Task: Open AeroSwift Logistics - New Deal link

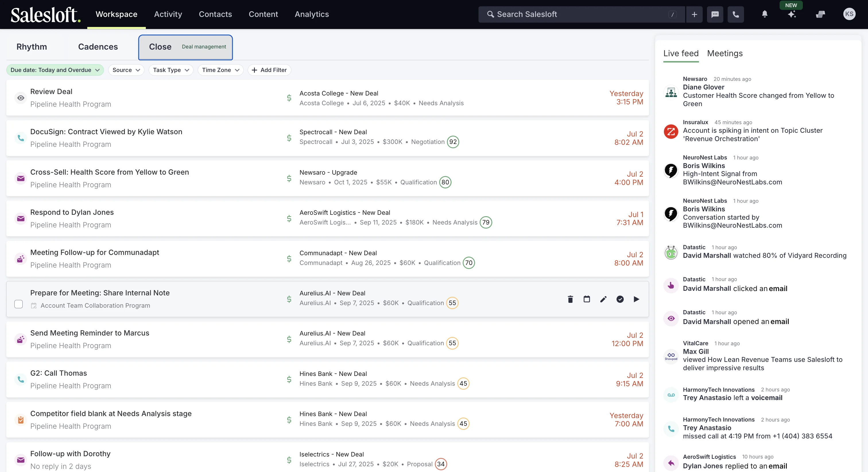Action: (x=344, y=212)
